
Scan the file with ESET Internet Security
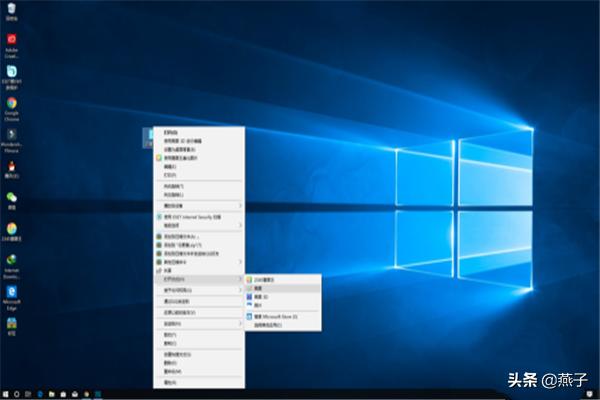199,217
